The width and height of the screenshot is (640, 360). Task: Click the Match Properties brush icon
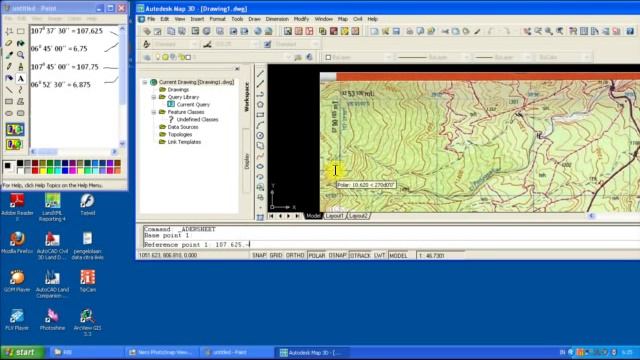click(x=477, y=31)
